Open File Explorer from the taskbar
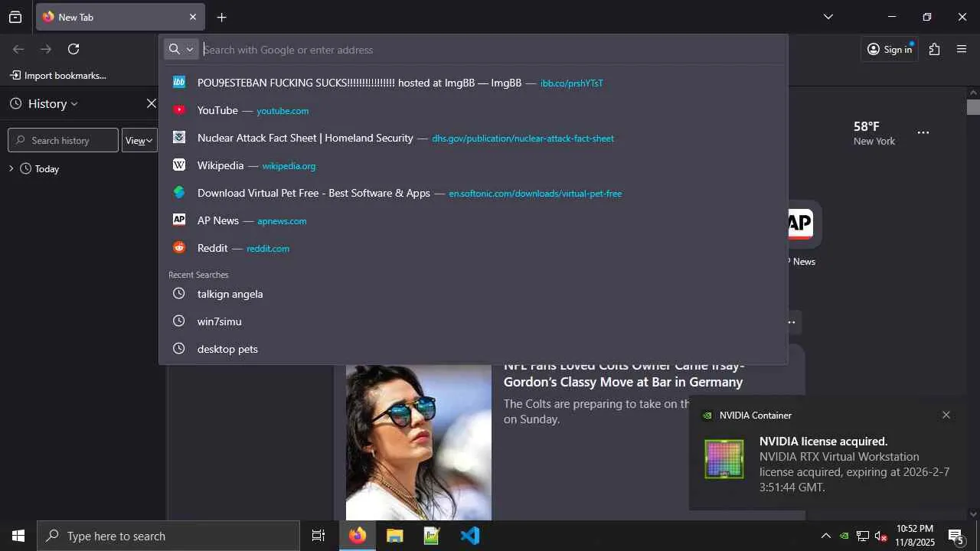This screenshot has height=551, width=980. tap(394, 536)
